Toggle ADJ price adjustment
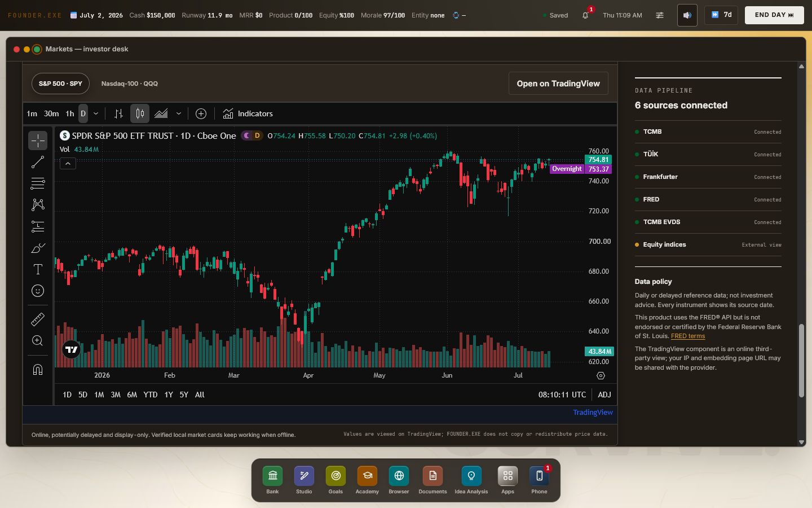 point(604,395)
